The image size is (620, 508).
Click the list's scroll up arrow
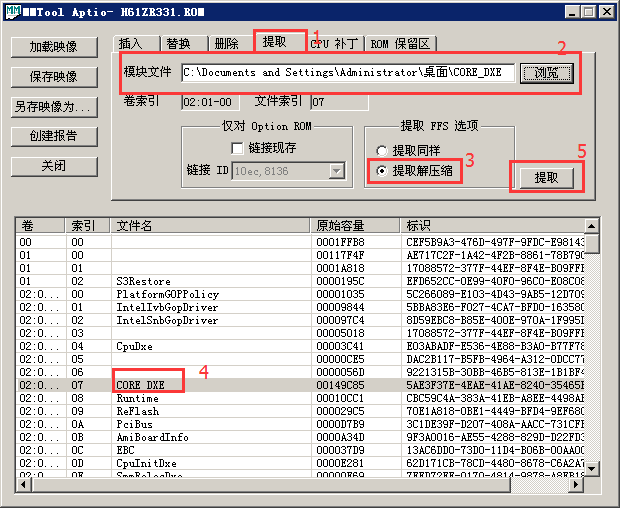(x=592, y=226)
